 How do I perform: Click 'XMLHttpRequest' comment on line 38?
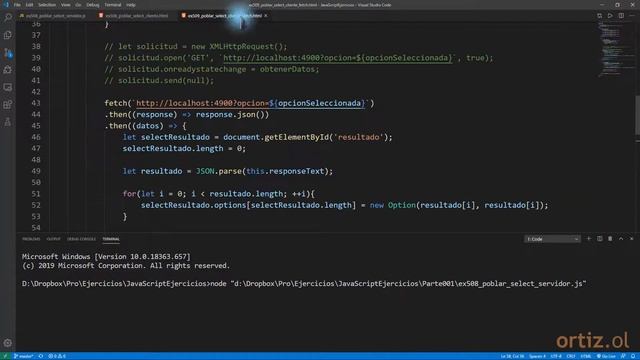coord(243,47)
